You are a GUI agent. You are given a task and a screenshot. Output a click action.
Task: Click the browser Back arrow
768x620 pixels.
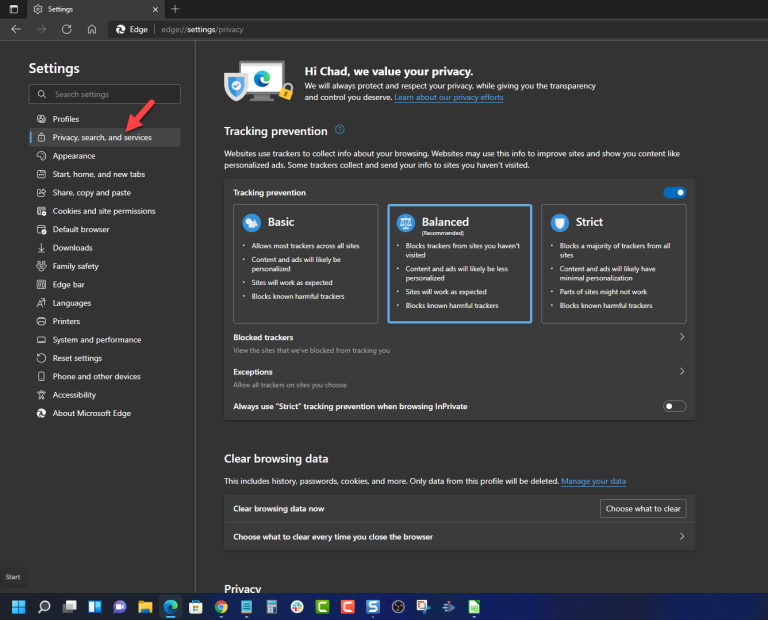coord(16,29)
